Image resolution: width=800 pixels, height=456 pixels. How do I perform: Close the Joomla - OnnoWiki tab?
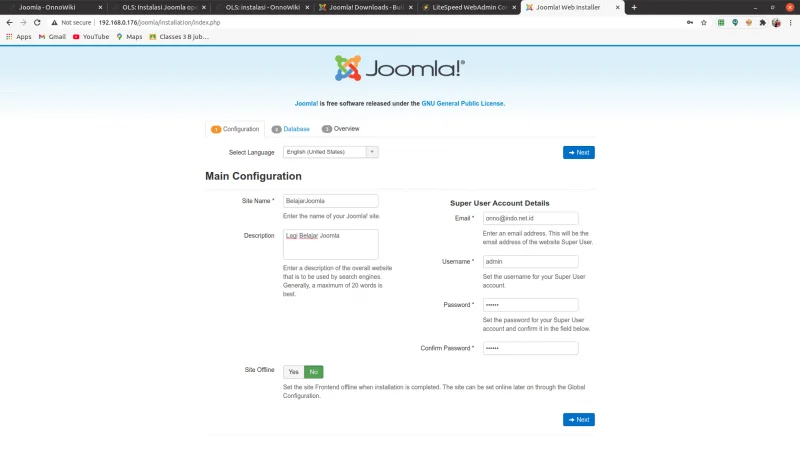[100, 7]
